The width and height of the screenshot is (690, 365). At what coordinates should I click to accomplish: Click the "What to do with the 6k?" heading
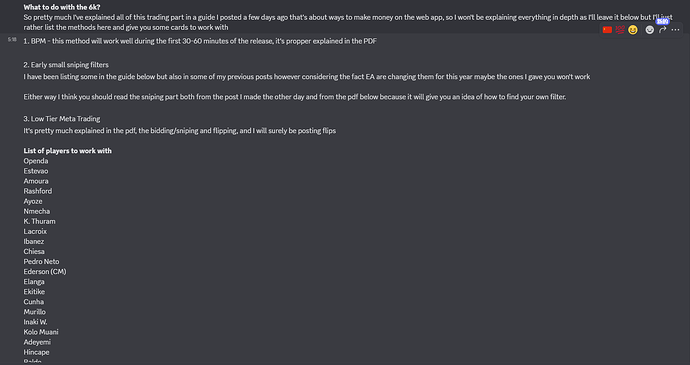click(62, 7)
